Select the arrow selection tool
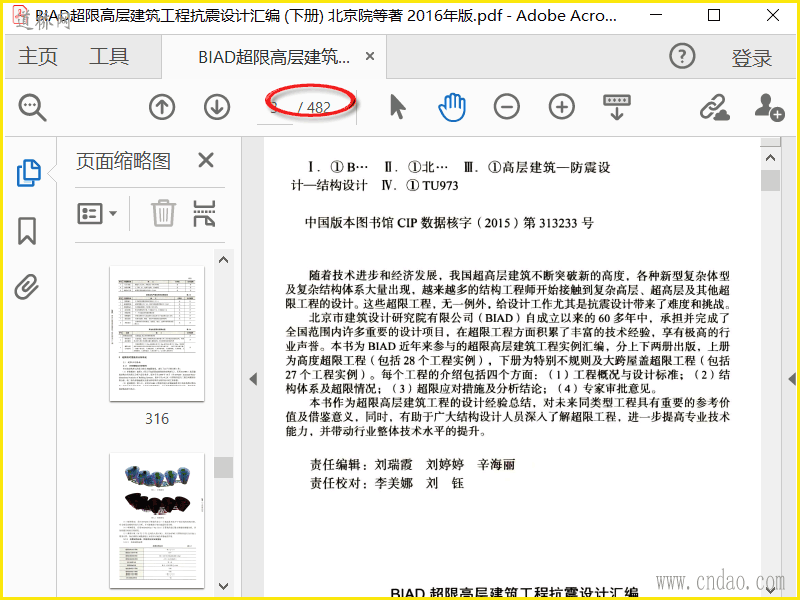Image resolution: width=800 pixels, height=600 pixels. tap(397, 107)
